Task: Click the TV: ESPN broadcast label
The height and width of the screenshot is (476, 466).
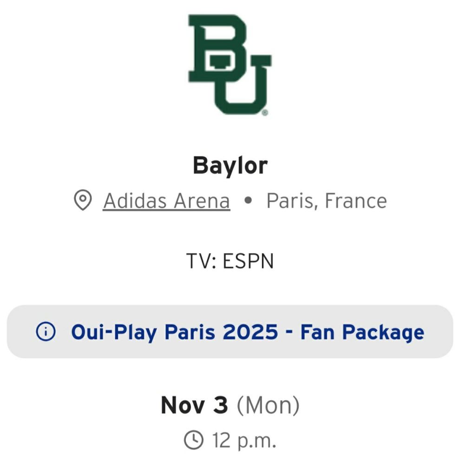Action: (x=230, y=261)
